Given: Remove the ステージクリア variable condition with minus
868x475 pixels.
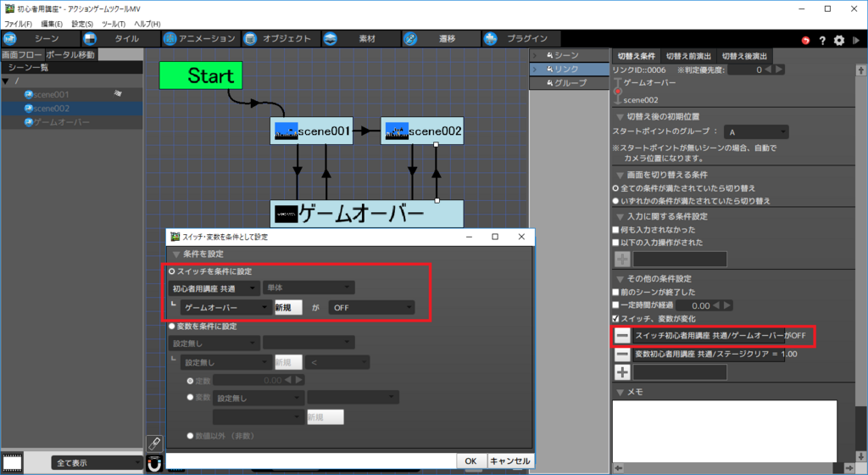Looking at the screenshot, I should point(622,355).
